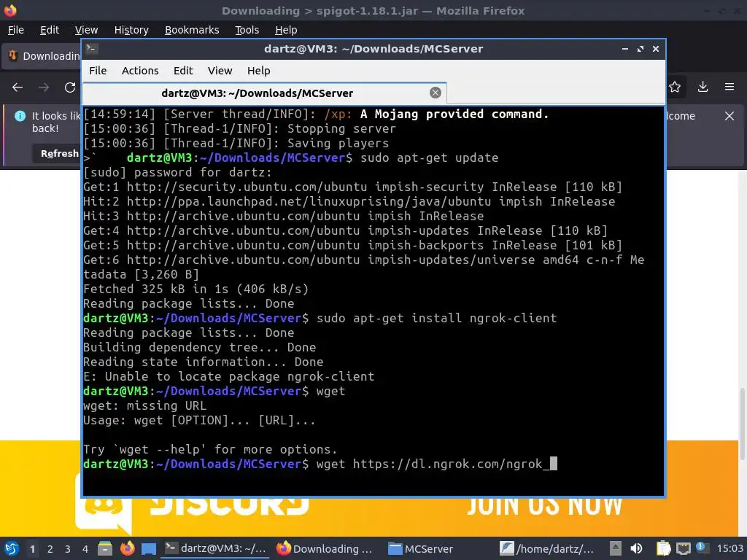Screen dimensions: 747x560
Task: Bookmark this page with the star icon
Action: click(x=675, y=87)
